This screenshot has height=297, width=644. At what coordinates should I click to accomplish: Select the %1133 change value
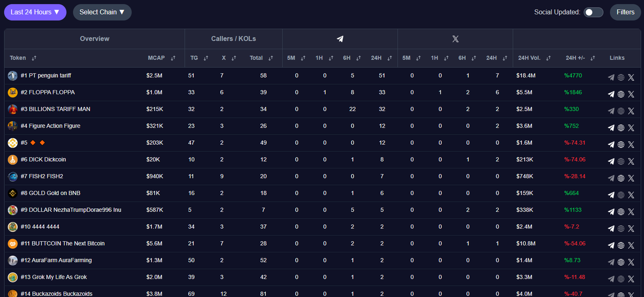pyautogui.click(x=573, y=210)
